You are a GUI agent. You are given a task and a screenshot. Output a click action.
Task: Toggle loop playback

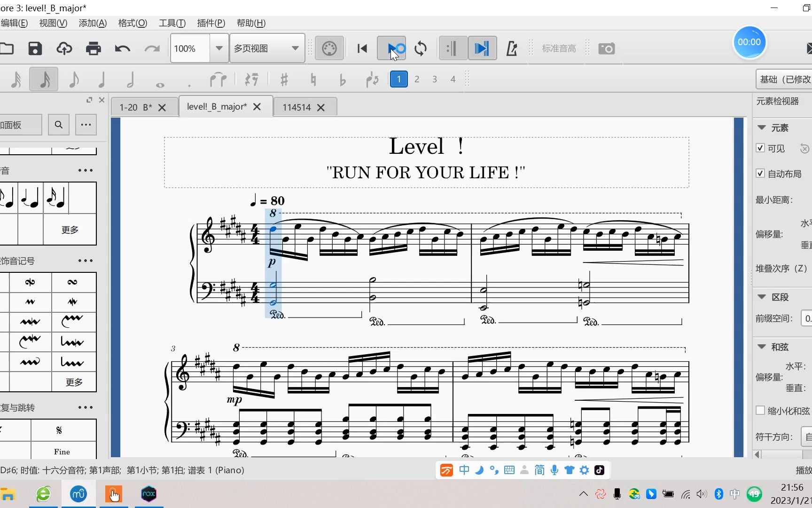pyautogui.click(x=421, y=48)
